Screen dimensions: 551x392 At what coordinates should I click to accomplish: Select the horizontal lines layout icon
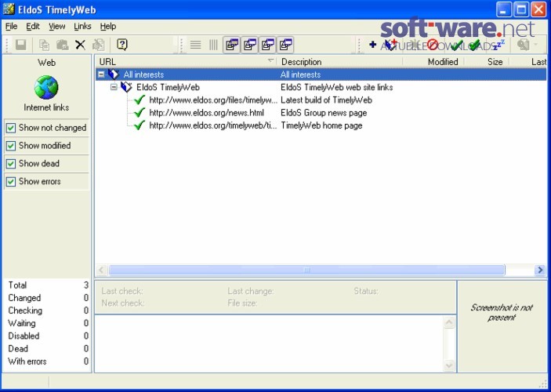coord(196,45)
